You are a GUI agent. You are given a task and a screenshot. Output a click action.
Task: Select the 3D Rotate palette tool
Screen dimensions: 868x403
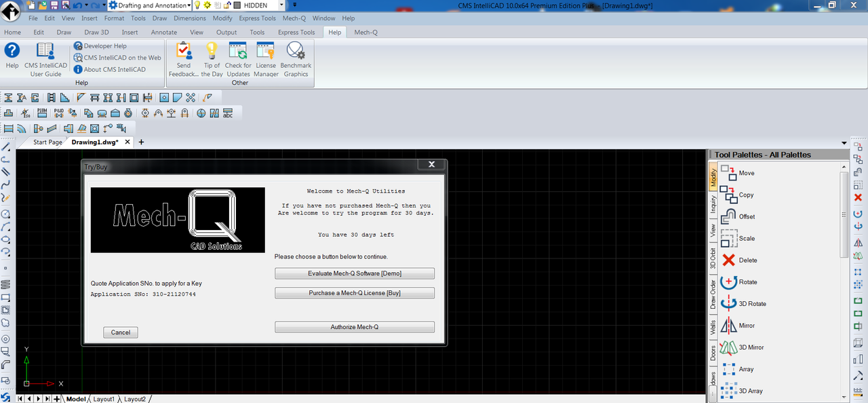[x=742, y=303]
